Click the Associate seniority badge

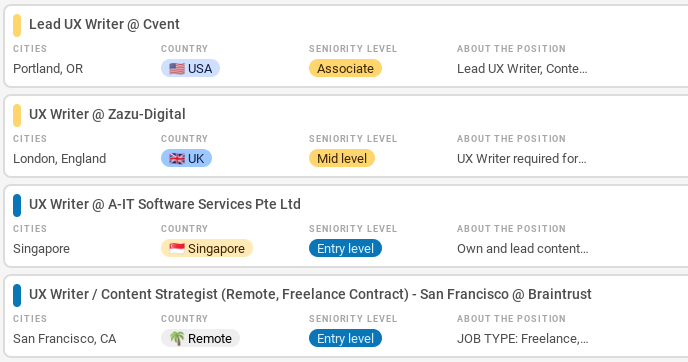tap(345, 68)
